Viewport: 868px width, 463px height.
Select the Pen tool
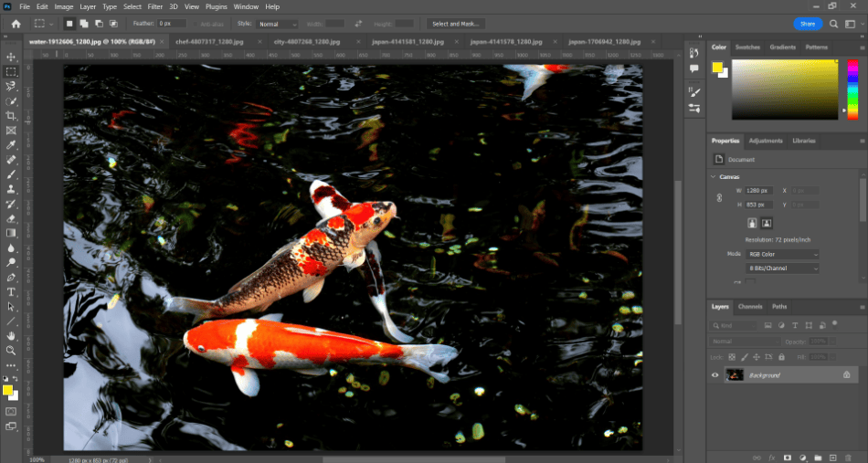point(11,277)
